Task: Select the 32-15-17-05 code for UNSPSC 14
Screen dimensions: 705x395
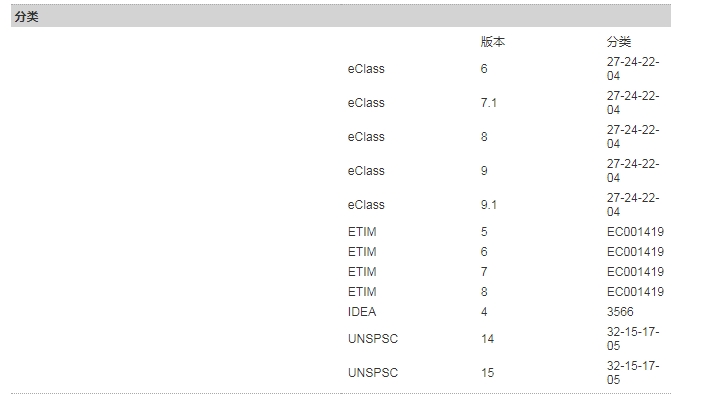Action: coord(633,339)
